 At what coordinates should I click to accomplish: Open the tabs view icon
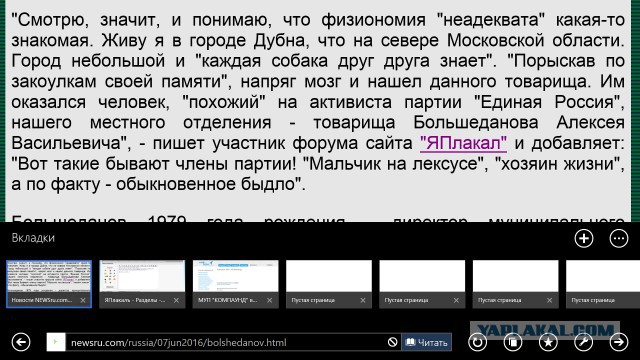click(513, 342)
